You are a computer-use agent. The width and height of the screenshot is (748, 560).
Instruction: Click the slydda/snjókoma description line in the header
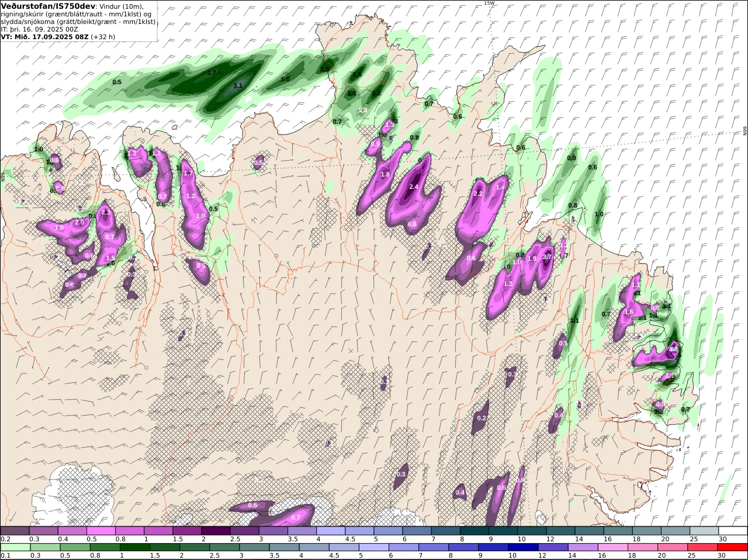pyautogui.click(x=78, y=21)
